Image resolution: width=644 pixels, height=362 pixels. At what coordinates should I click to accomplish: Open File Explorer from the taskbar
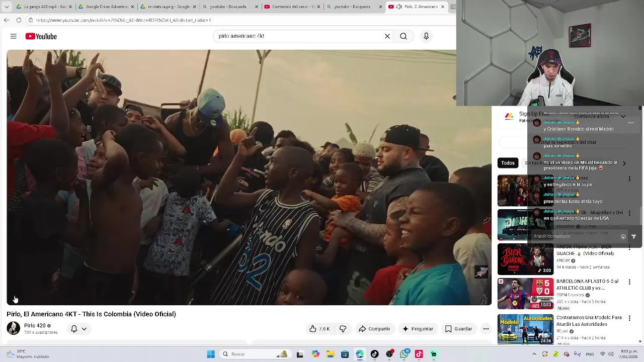[330, 354]
